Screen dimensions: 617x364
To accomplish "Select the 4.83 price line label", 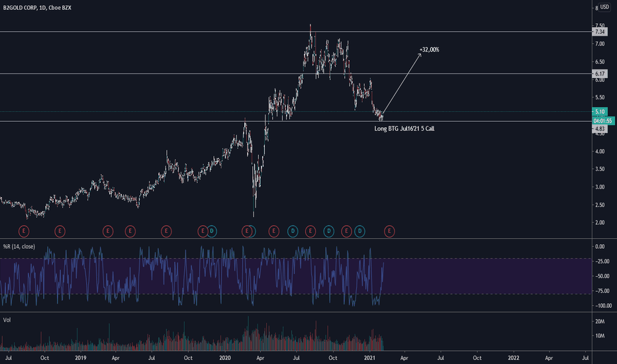I will pos(600,128).
